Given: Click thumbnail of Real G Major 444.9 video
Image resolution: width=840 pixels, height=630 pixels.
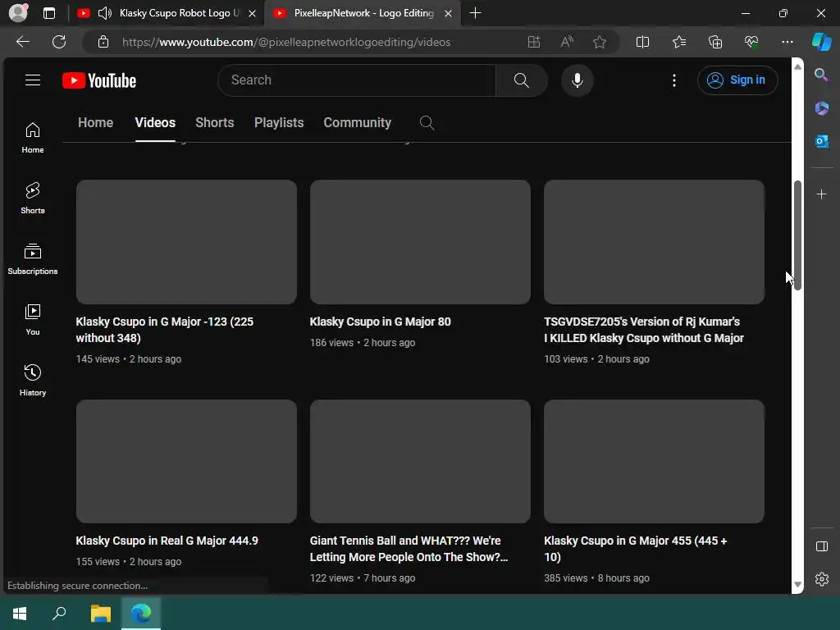Looking at the screenshot, I should pyautogui.click(x=186, y=461).
